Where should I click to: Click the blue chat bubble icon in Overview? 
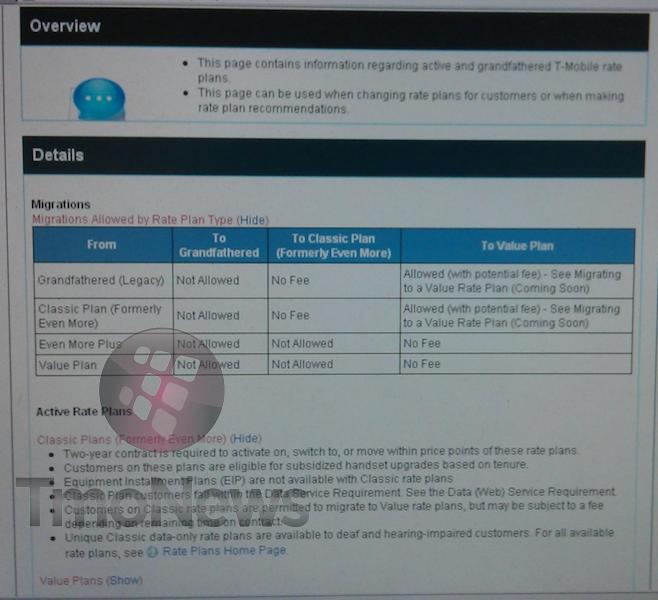pos(99,99)
